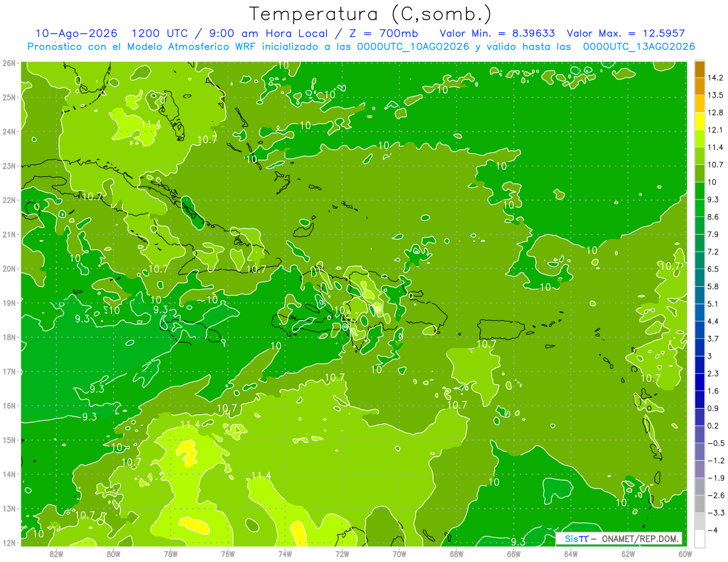Click the '62W' longitude axis label

628,553
